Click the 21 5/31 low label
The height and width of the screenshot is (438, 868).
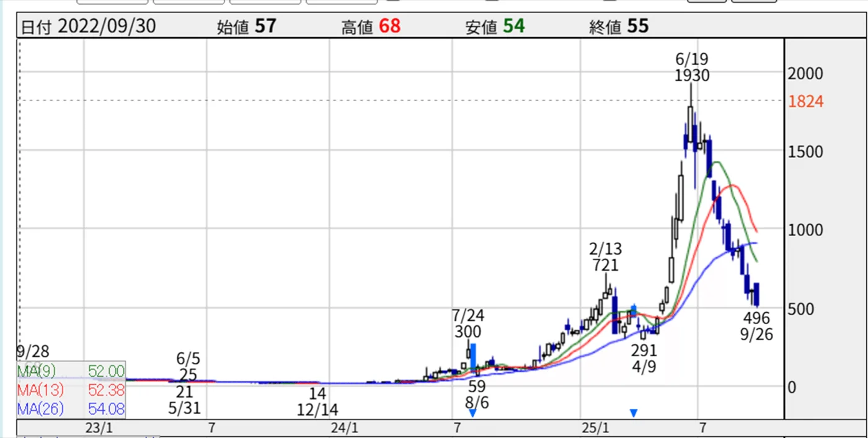click(184, 400)
